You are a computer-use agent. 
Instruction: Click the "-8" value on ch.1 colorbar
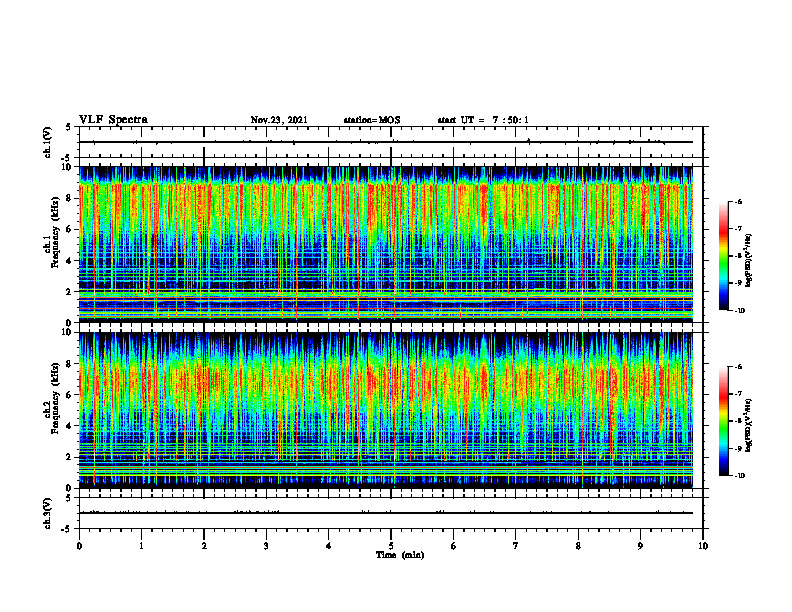pos(738,256)
